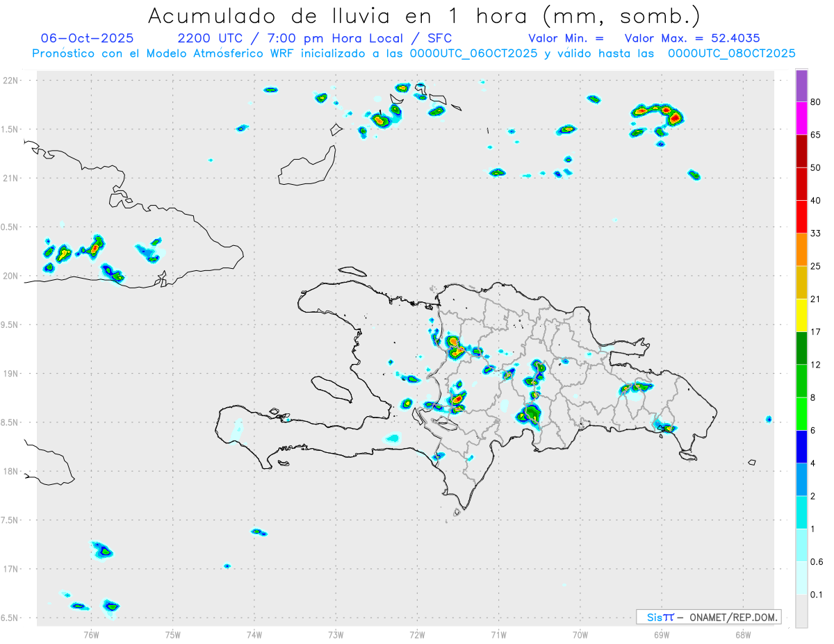The image size is (834, 644).
Task: Click the grey legend band below 0.1
Action: (801, 611)
